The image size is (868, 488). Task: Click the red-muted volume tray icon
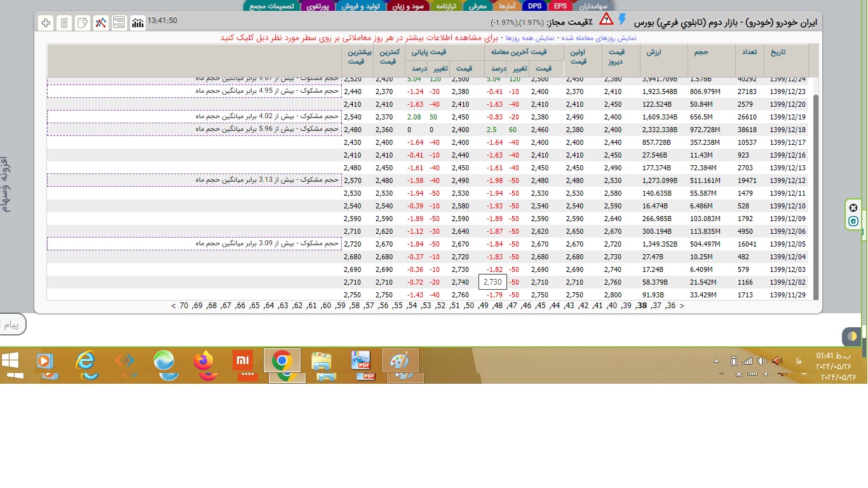pyautogui.click(x=776, y=361)
